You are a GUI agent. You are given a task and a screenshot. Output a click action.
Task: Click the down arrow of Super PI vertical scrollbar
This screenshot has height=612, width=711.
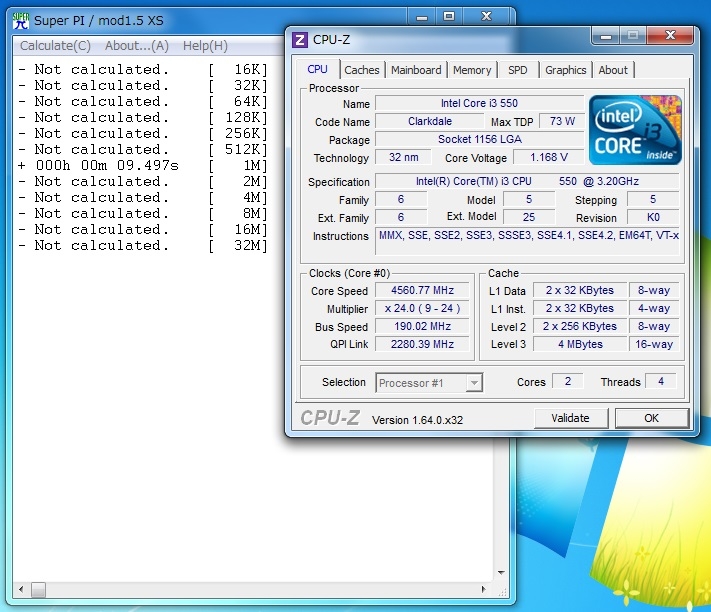point(501,573)
